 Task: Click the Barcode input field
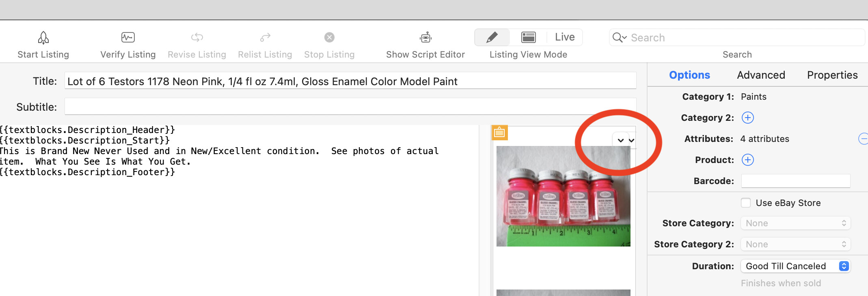(795, 181)
